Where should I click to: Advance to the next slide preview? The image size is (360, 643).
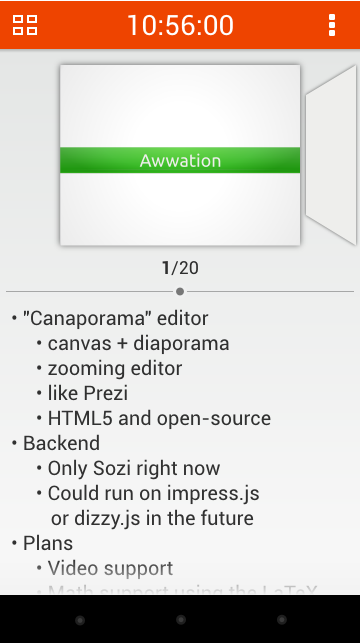[x=331, y=155]
